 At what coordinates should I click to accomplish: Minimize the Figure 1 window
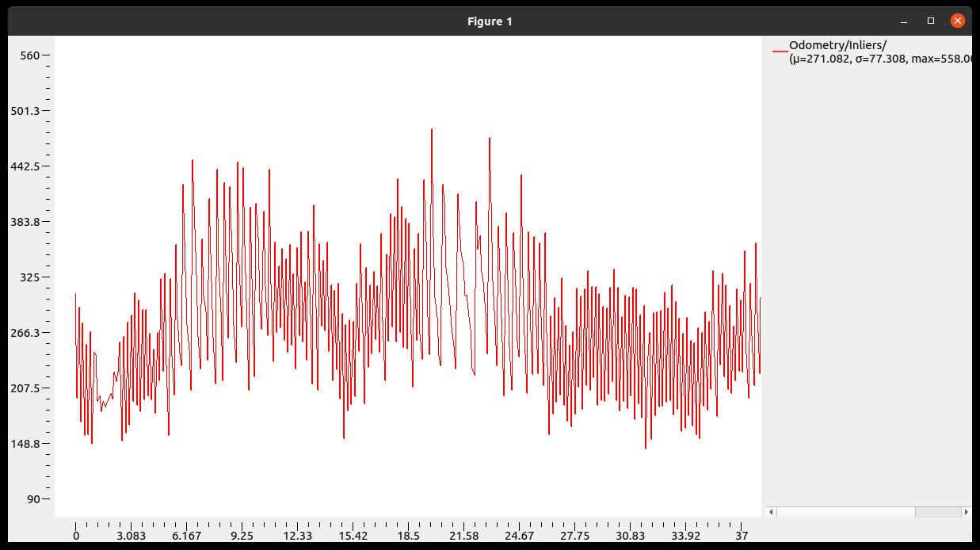click(904, 21)
